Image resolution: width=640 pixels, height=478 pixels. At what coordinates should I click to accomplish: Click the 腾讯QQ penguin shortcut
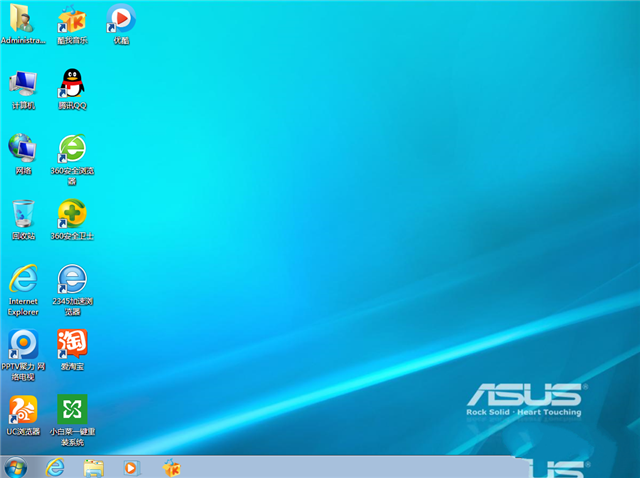click(x=72, y=84)
